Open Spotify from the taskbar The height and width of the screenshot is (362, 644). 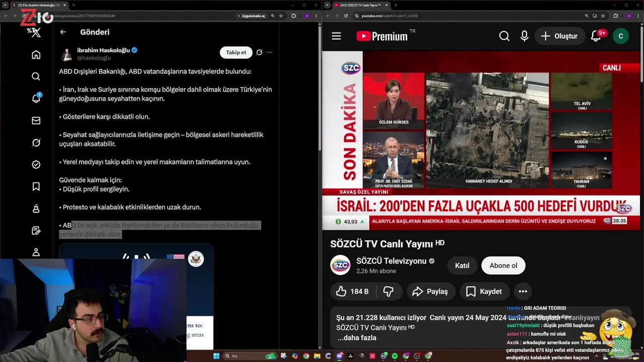[394, 356]
